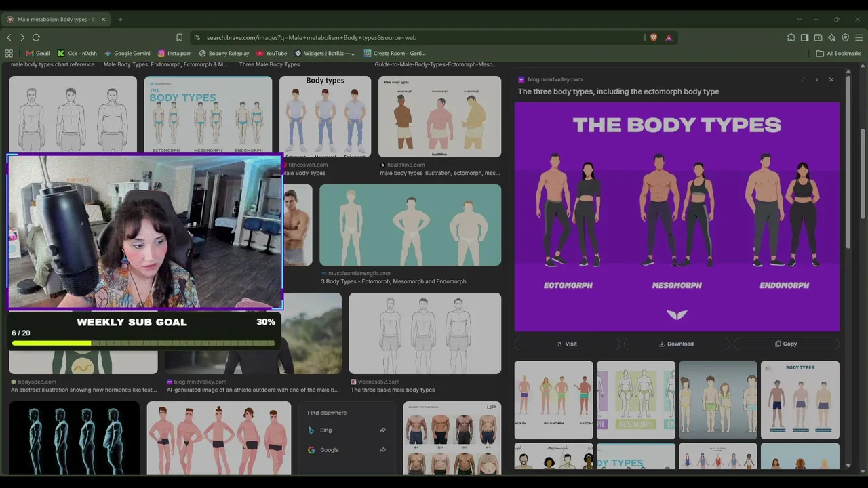Open the pastel The Body Types female chart thumbnail

point(208,115)
